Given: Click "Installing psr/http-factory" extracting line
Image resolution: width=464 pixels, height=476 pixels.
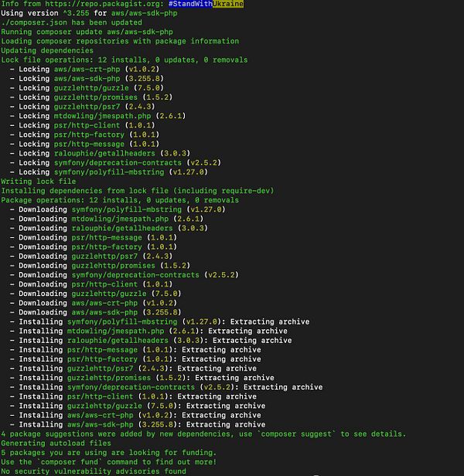Looking at the screenshot, I should click(135, 359).
